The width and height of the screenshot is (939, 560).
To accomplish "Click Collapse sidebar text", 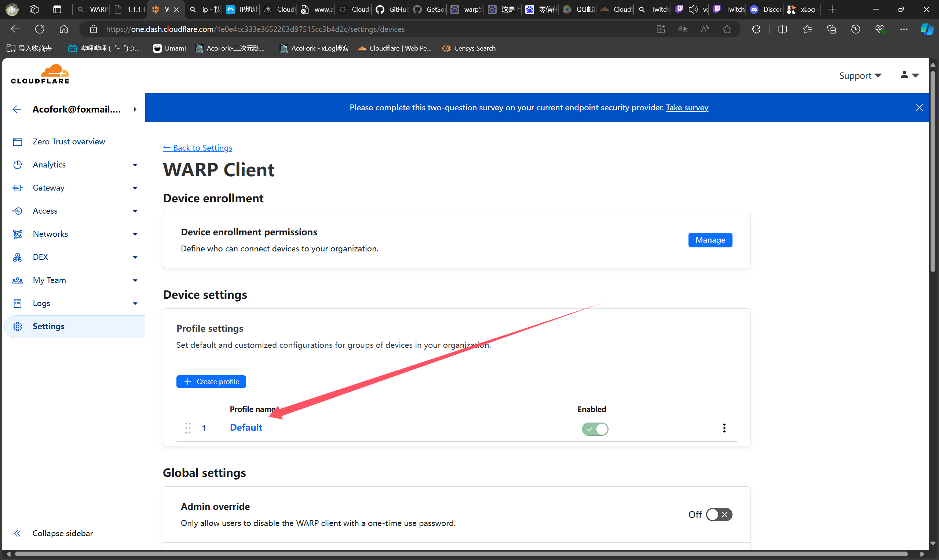I will pos(63,533).
